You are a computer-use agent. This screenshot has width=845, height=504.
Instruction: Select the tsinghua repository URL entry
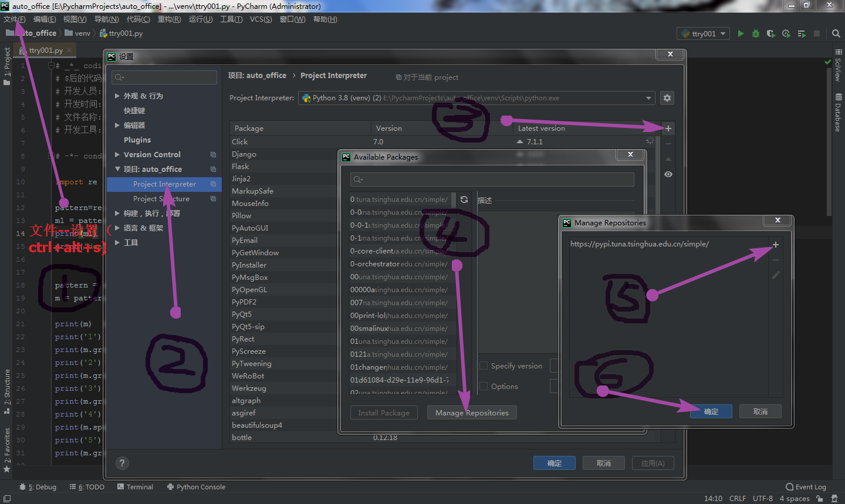[639, 244]
